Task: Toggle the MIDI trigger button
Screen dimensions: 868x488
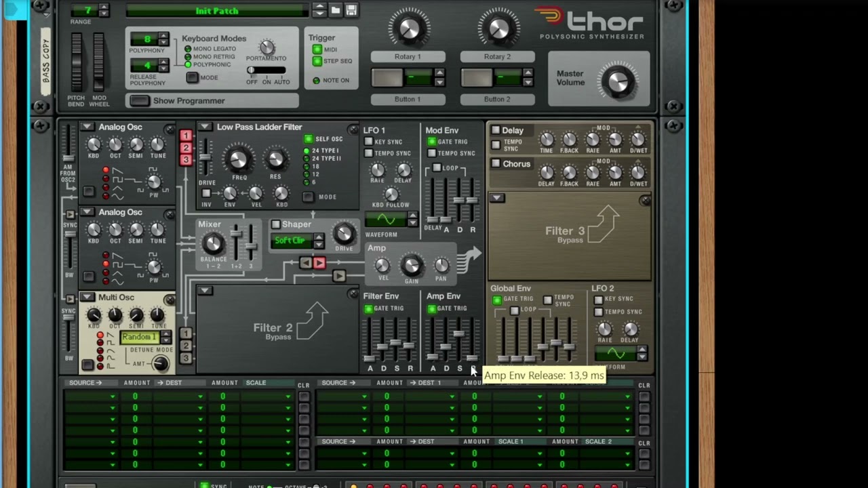Action: pos(317,49)
